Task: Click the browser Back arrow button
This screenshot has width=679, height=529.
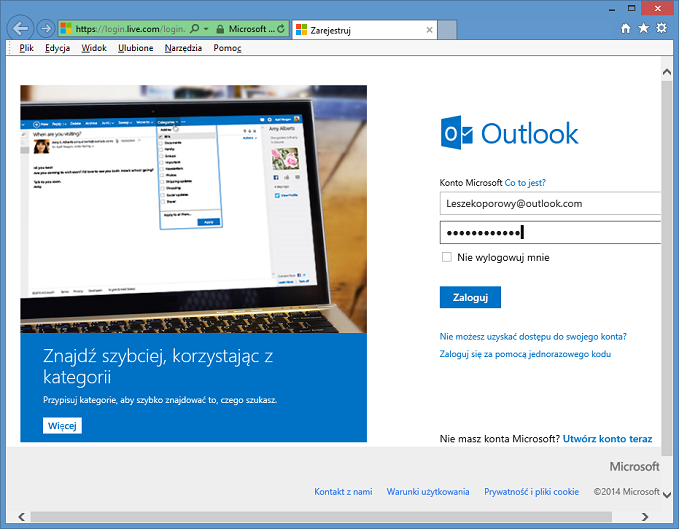Action: 21,29
